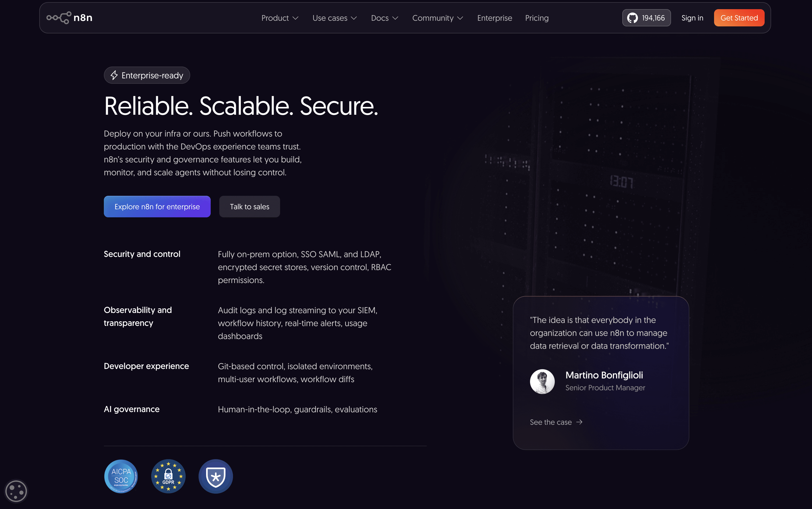This screenshot has height=509, width=812.
Task: Click the GDPR compliance badge
Action: [168, 476]
